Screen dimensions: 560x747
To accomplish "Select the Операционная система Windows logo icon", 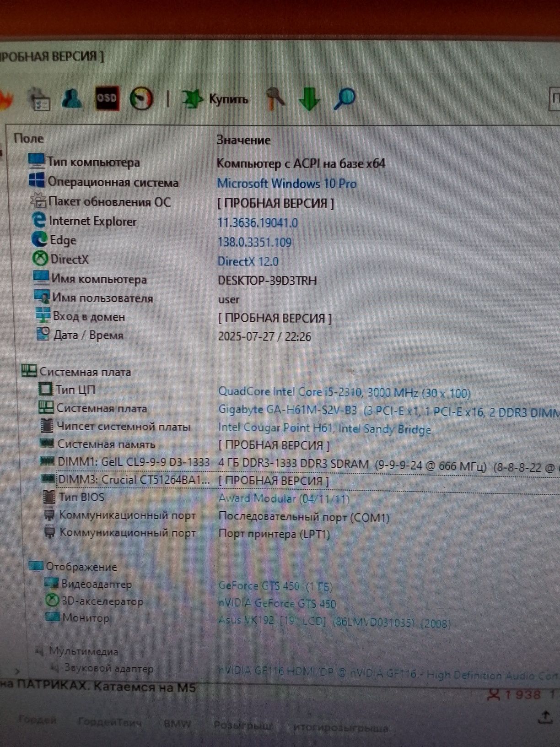I will (37, 180).
